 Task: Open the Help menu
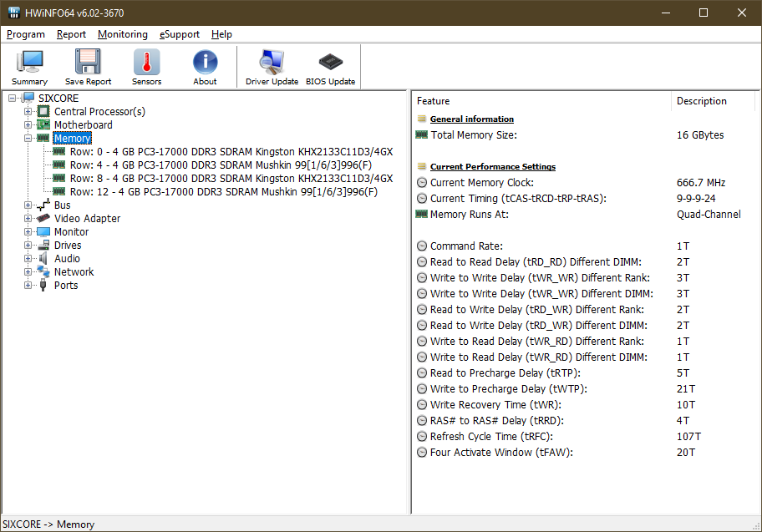pos(221,34)
